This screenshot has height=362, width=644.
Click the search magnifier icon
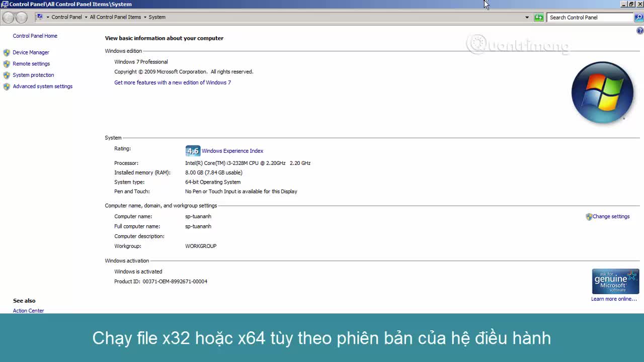point(638,17)
